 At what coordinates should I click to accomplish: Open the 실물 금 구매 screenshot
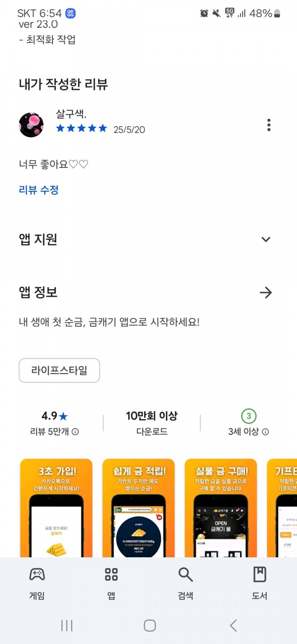(x=221, y=508)
